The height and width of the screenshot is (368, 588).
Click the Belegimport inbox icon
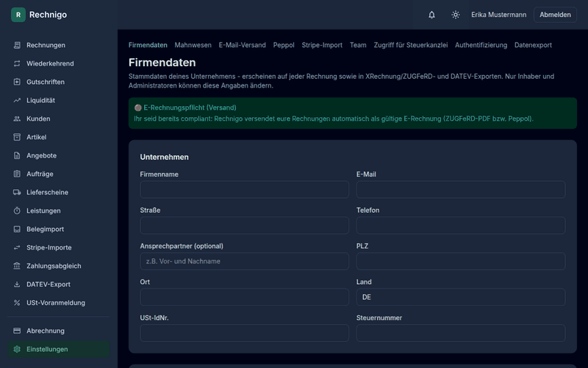pos(17,229)
